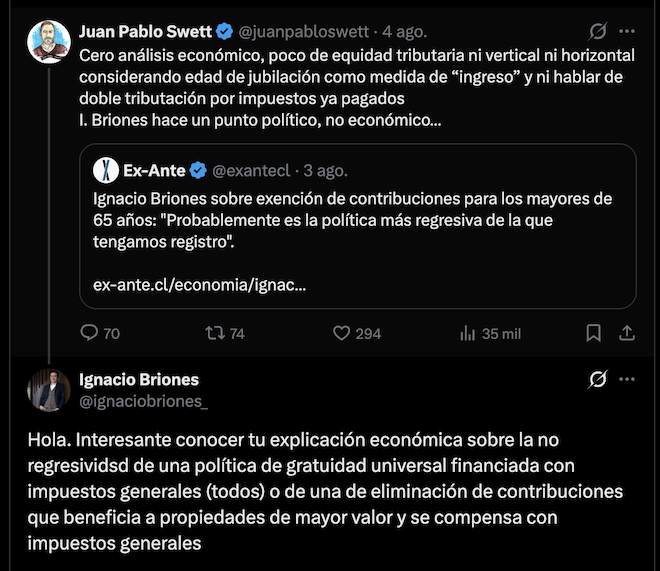Image resolution: width=660 pixels, height=571 pixels.
Task: Open the ex-ante.cl/economia article link
Action: click(x=200, y=285)
